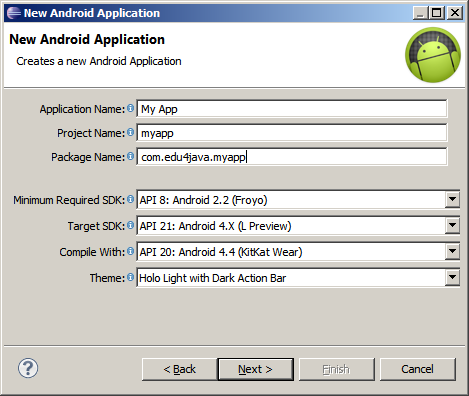Expand the Target SDK dropdown arrow

[x=452, y=225]
